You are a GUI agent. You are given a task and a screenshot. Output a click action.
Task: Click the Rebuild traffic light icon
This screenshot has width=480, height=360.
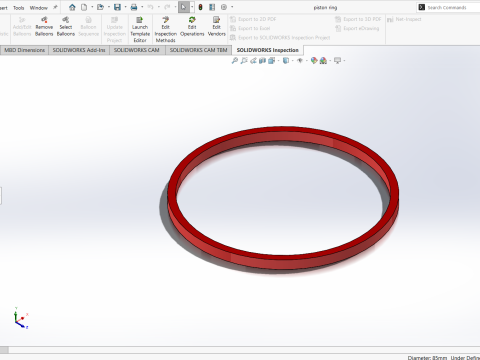[x=200, y=7]
